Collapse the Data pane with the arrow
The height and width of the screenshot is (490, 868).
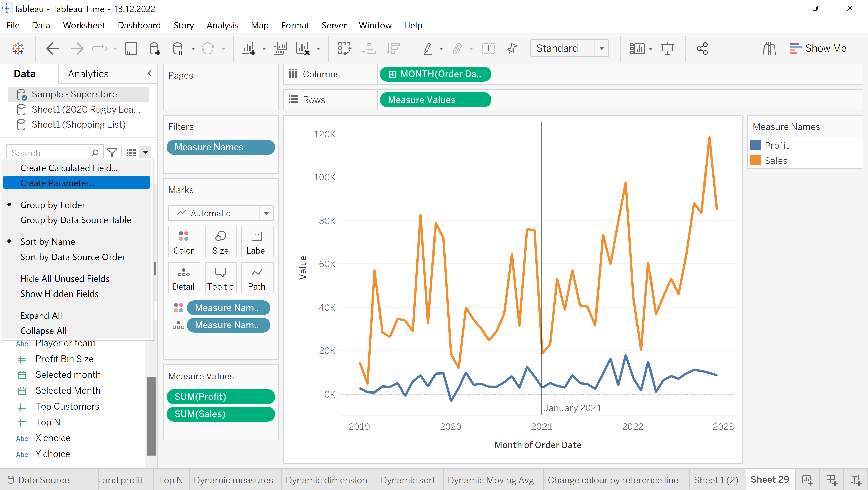[150, 73]
